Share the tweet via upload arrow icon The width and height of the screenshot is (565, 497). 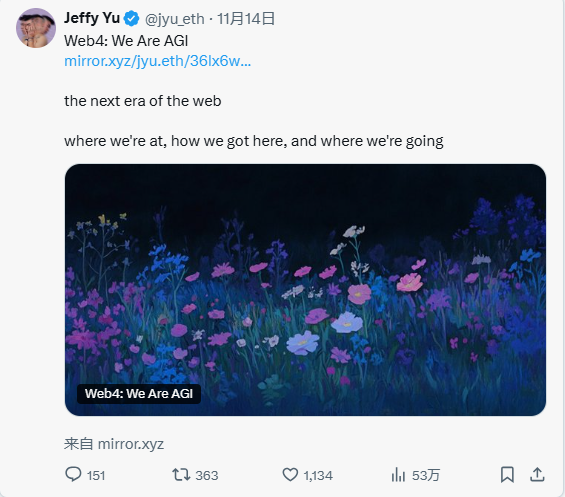pos(537,474)
